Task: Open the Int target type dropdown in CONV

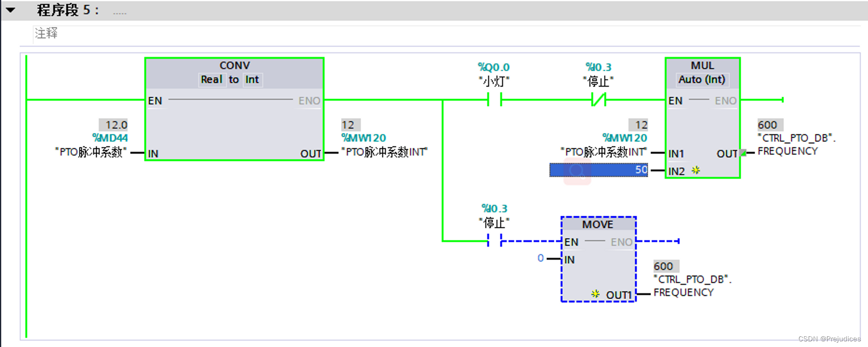Action: point(252,80)
